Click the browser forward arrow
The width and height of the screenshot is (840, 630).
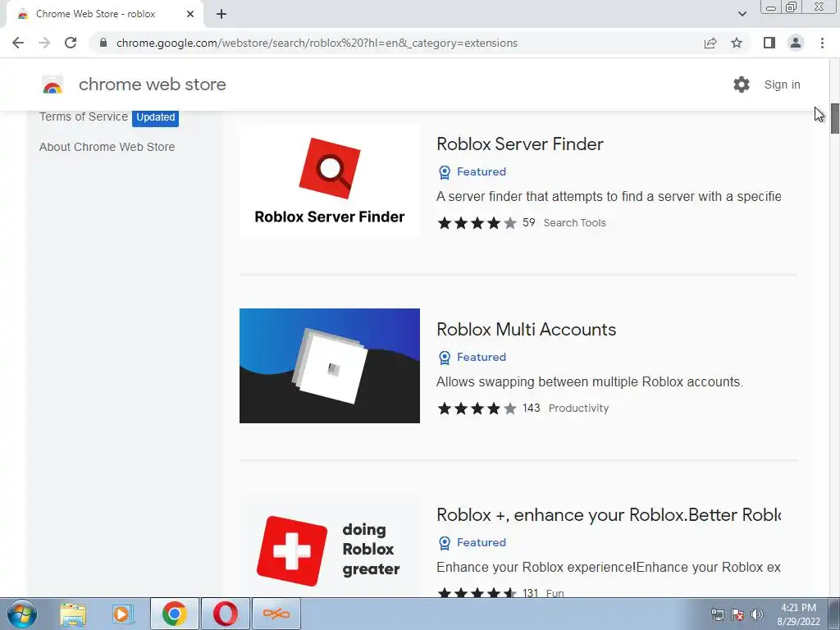click(x=44, y=43)
